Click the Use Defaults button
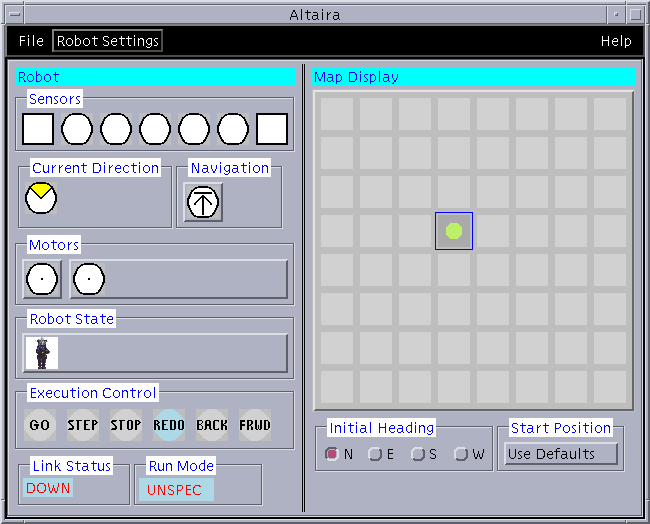Image resolution: width=650 pixels, height=524 pixels. [x=561, y=454]
